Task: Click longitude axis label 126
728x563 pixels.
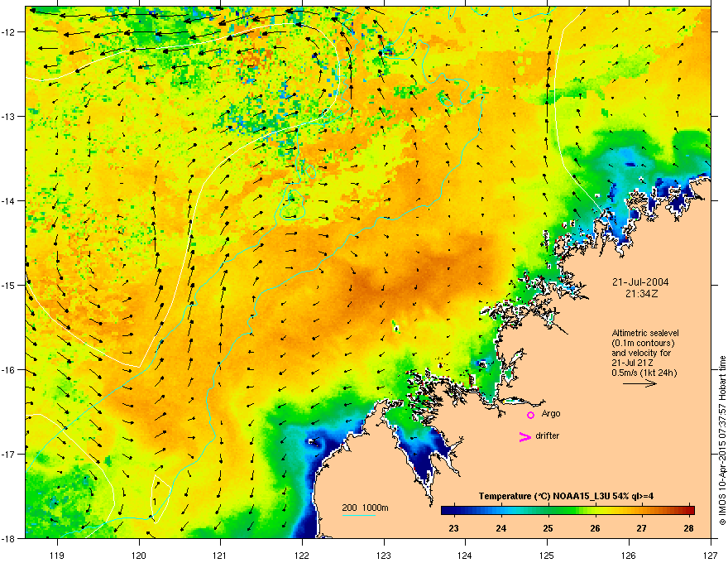Action: tap(629, 555)
